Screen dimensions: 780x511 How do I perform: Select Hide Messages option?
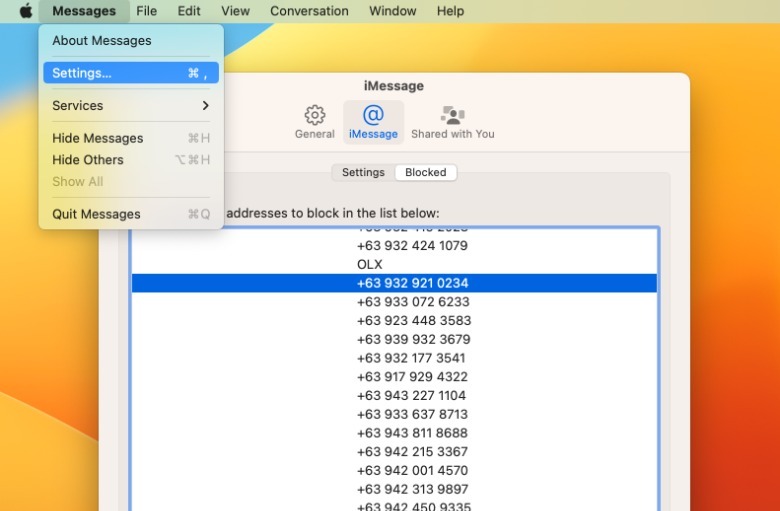point(98,138)
